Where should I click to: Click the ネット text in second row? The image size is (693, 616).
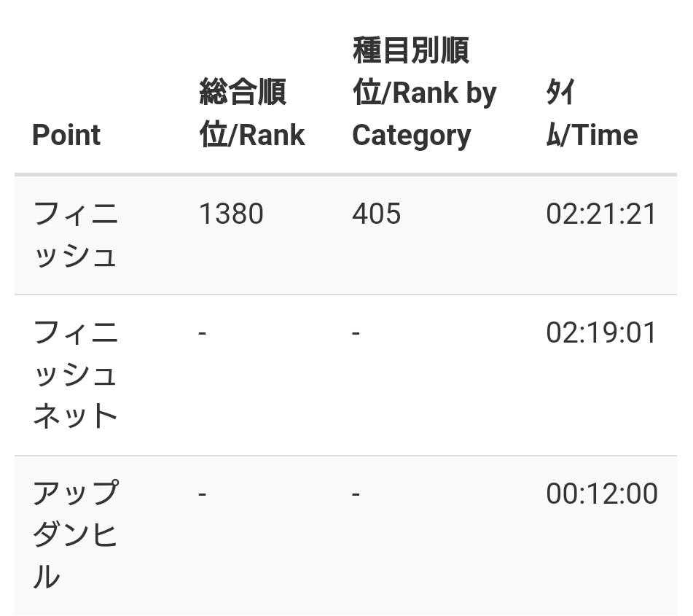tap(76, 416)
